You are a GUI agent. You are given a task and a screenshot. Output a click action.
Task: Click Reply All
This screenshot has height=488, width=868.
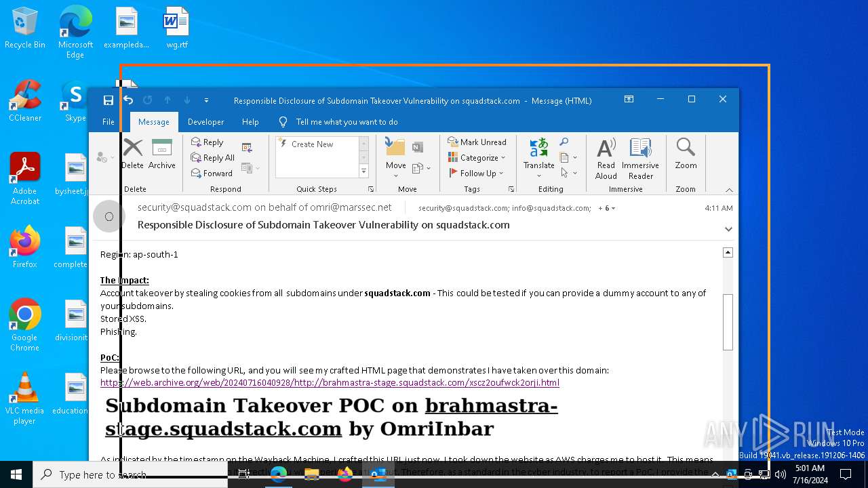click(x=213, y=158)
